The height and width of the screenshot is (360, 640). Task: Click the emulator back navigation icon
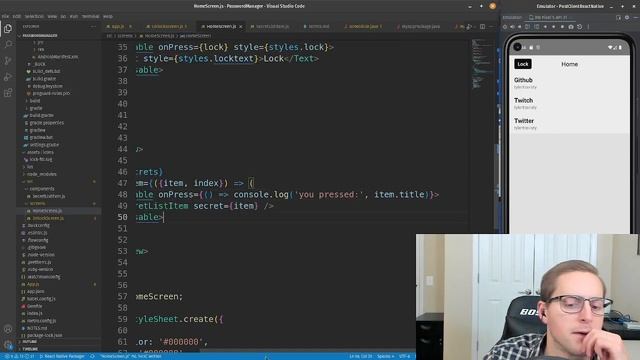(x=545, y=27)
